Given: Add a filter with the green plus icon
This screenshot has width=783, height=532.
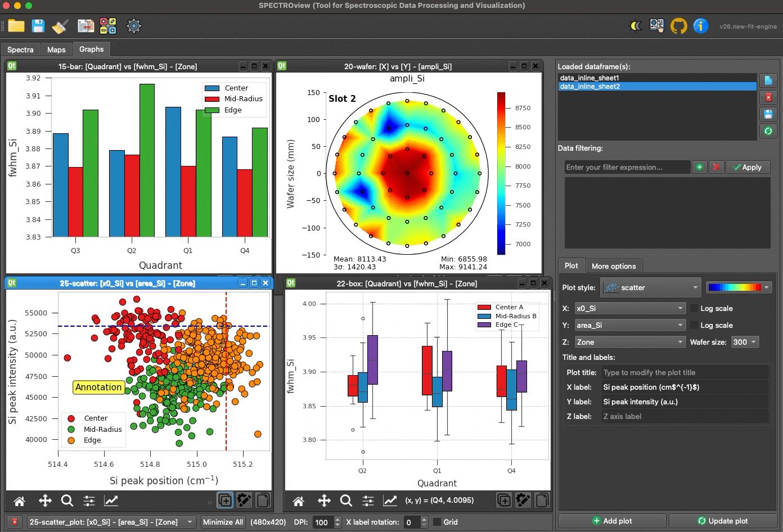Looking at the screenshot, I should click(x=699, y=167).
